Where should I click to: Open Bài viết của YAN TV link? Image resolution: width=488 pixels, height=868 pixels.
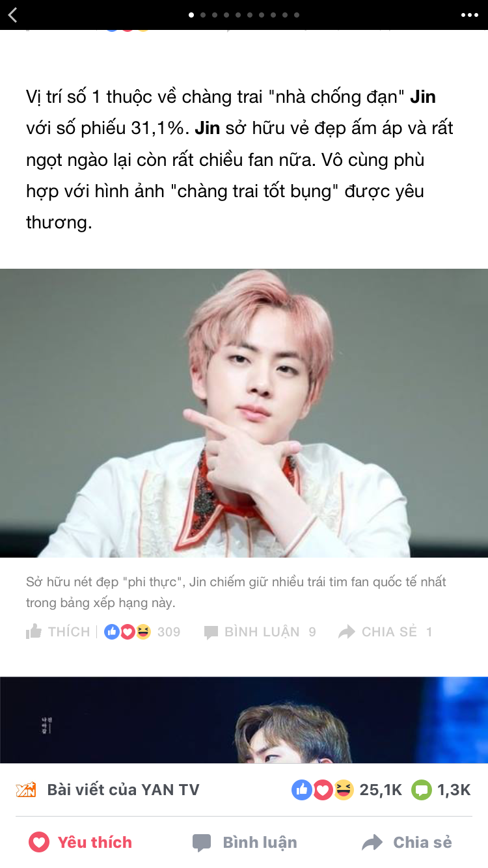[123, 790]
